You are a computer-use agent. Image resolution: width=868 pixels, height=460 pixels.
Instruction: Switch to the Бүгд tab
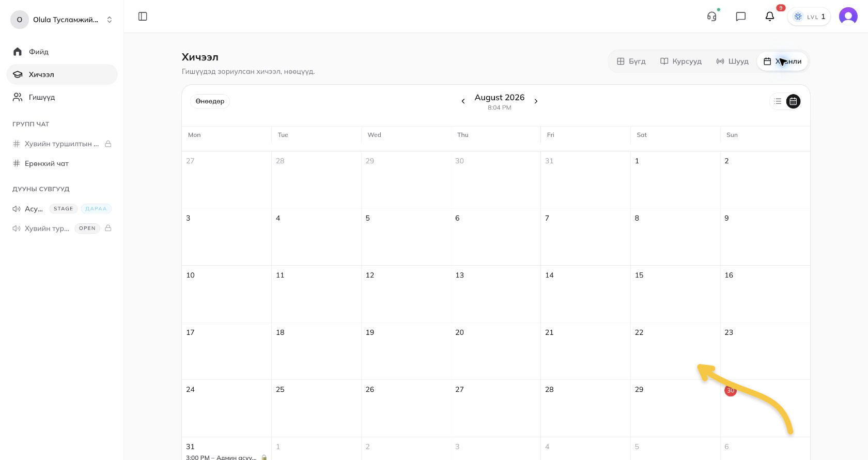click(631, 62)
